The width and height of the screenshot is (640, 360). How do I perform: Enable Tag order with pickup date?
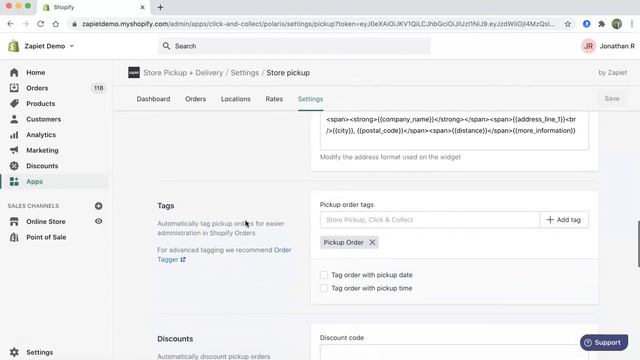(x=324, y=275)
